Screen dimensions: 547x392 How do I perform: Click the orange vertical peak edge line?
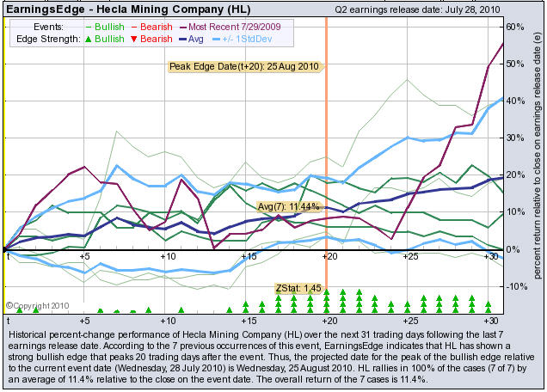327,152
